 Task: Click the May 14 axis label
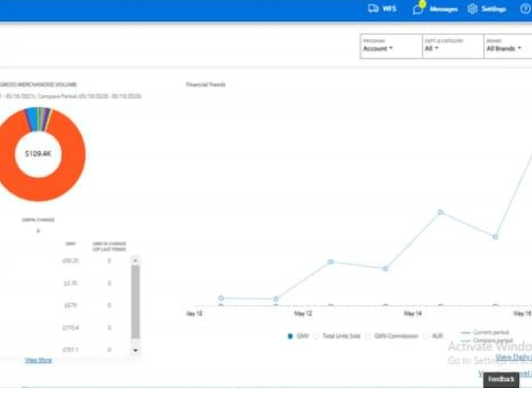413,313
